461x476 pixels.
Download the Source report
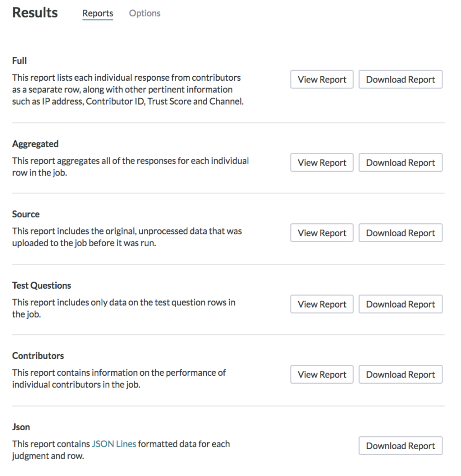tap(400, 233)
